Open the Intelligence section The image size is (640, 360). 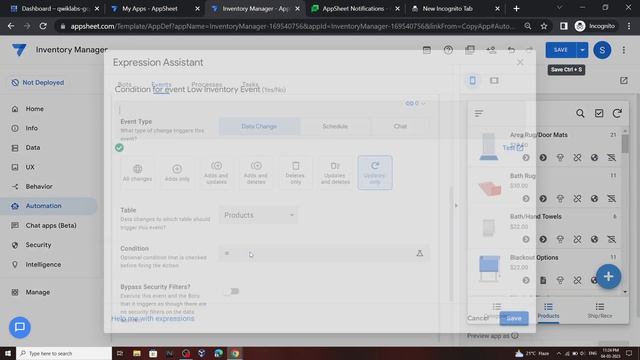[x=43, y=264]
